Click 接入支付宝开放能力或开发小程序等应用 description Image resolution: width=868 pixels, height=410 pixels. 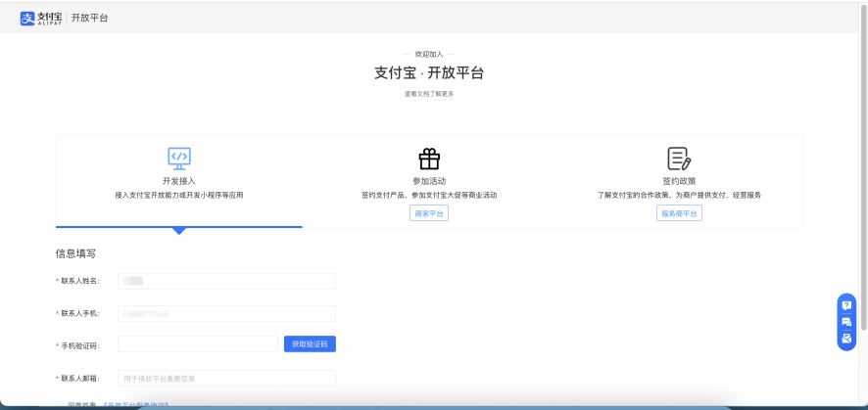[179, 195]
